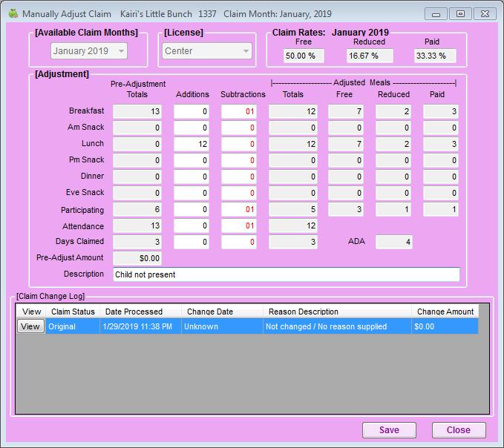Image resolution: width=504 pixels, height=448 pixels.
Task: Click the Lunch Additions field
Action: pyautogui.click(x=192, y=144)
